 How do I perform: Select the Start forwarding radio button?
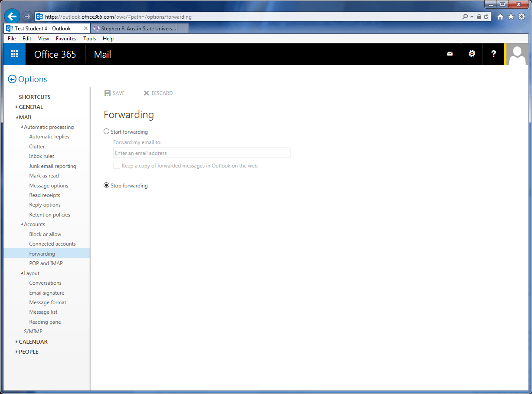pyautogui.click(x=107, y=131)
